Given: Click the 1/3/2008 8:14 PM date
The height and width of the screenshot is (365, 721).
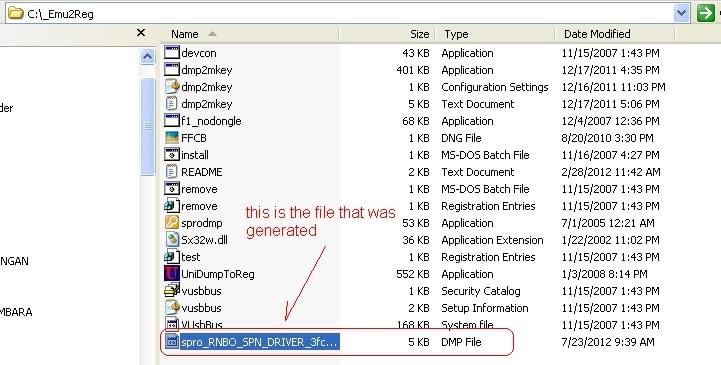Looking at the screenshot, I should click(604, 274).
